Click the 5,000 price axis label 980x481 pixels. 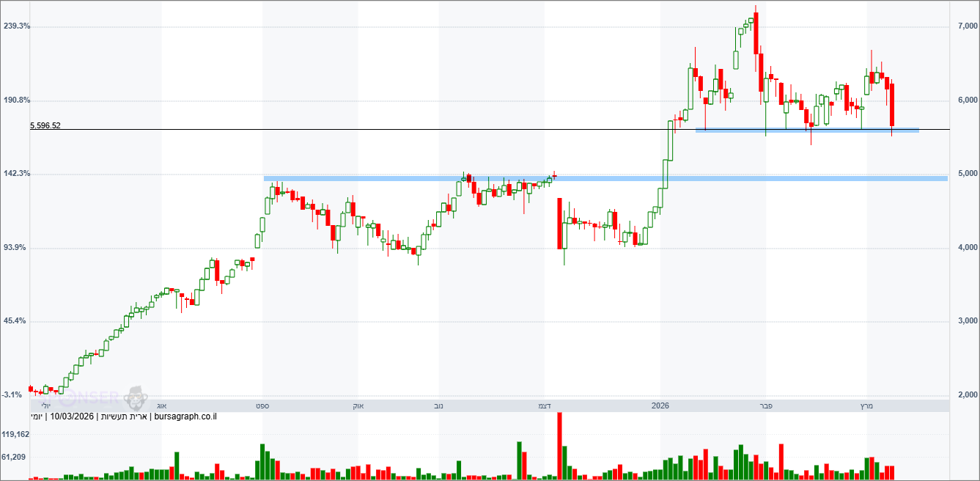pos(968,174)
